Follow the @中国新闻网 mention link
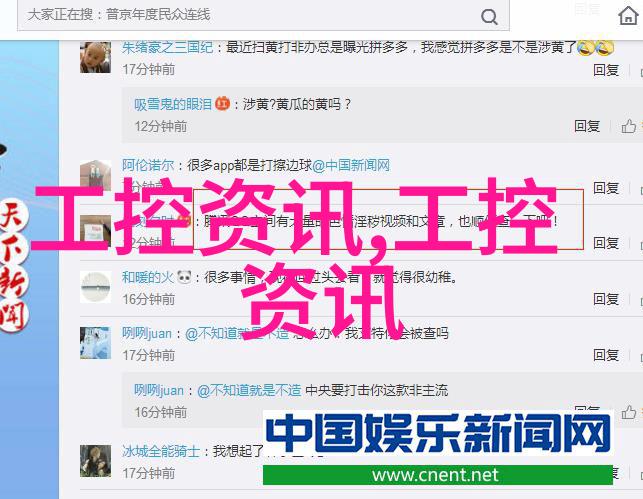643x499 pixels. pos(351,165)
